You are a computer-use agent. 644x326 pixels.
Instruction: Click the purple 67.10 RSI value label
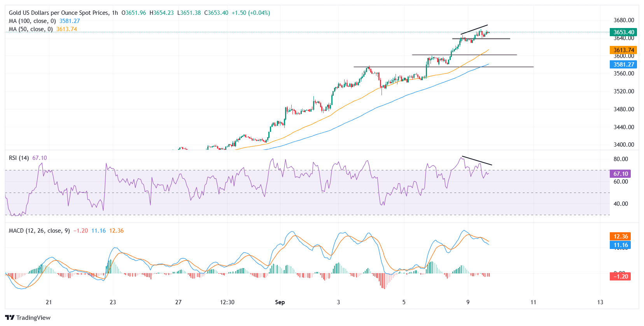(x=620, y=174)
